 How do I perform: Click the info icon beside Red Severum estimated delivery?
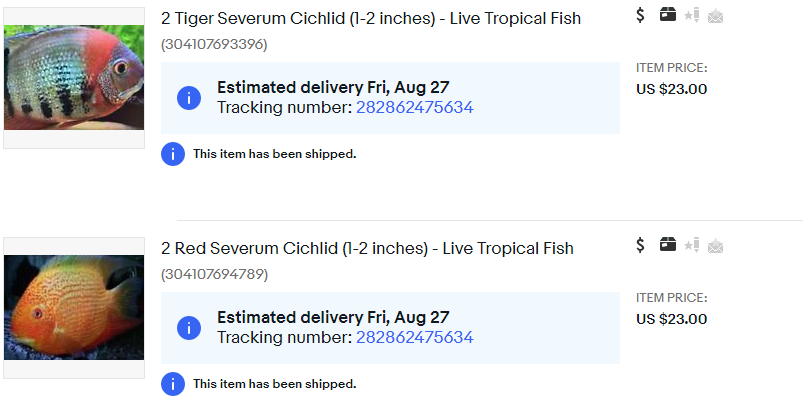tap(189, 328)
